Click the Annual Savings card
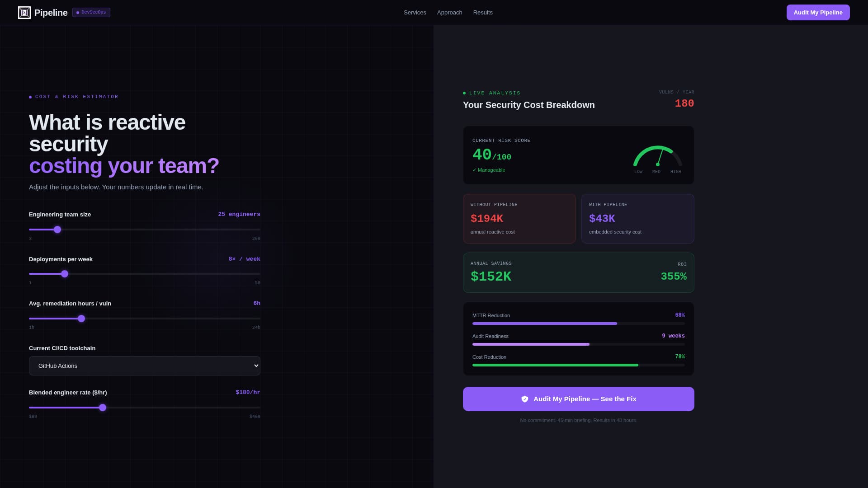The height and width of the screenshot is (488, 868). coord(579,272)
